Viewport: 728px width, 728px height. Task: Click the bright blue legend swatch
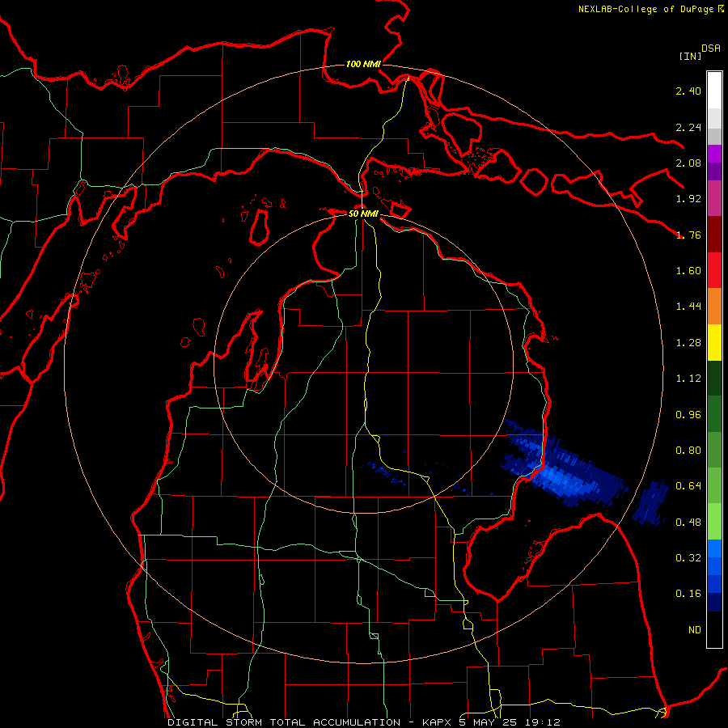(x=714, y=548)
